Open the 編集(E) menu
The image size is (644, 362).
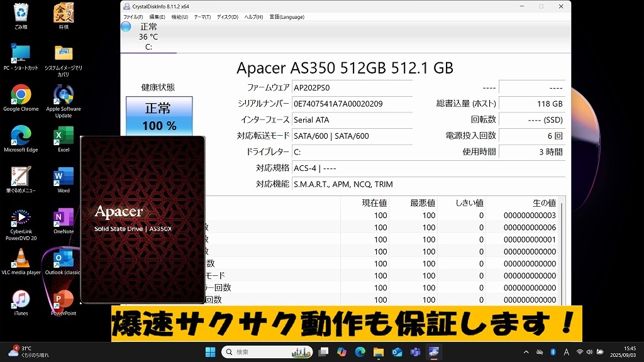pos(157,17)
